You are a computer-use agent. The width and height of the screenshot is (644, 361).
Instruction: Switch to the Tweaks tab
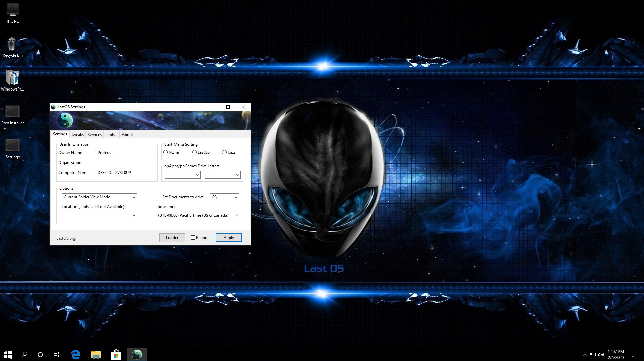tap(77, 135)
